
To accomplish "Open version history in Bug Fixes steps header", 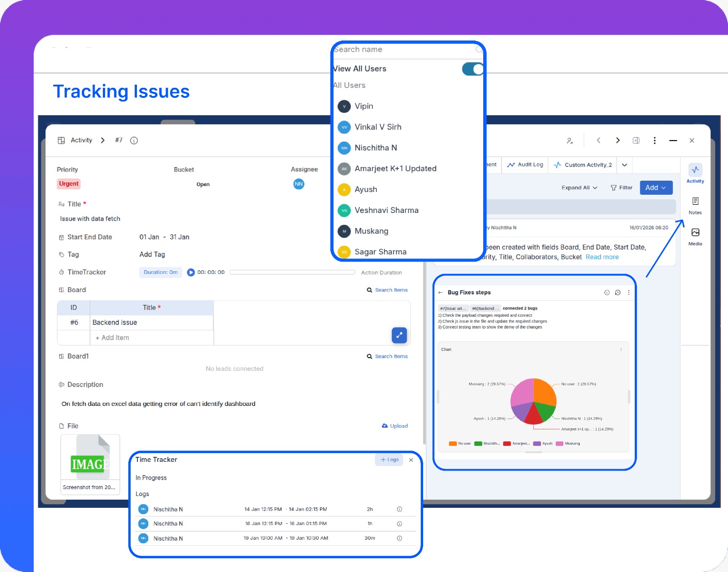I will point(617,293).
